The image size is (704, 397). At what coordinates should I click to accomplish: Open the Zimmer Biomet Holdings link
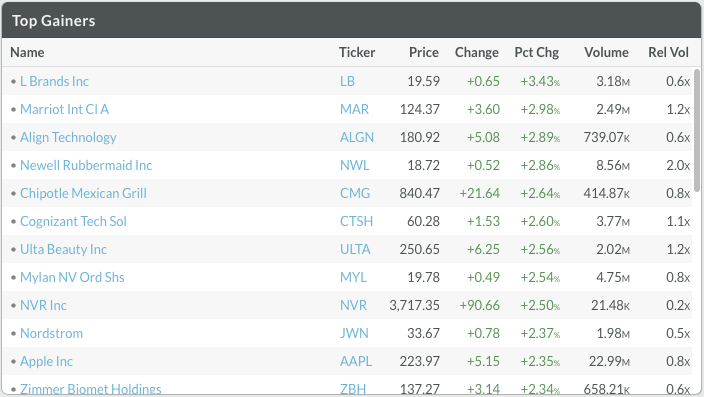(91, 389)
